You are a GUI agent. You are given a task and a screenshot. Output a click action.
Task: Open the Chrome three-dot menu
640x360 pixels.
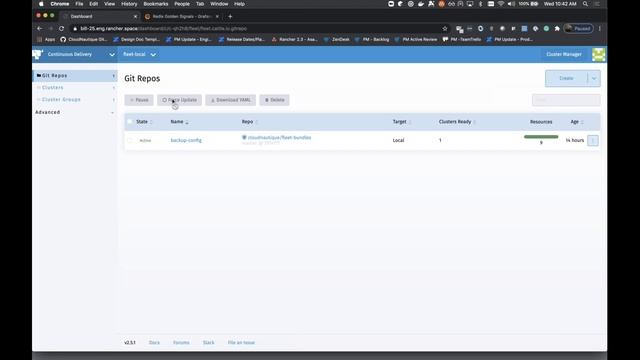coord(600,29)
